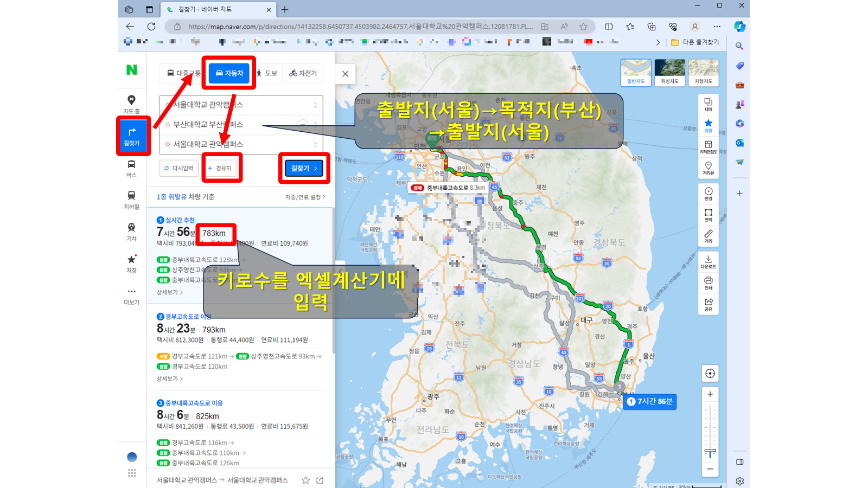Screen dimensions: 868x488
Task: Go back in Edge browser
Action: (x=130, y=27)
